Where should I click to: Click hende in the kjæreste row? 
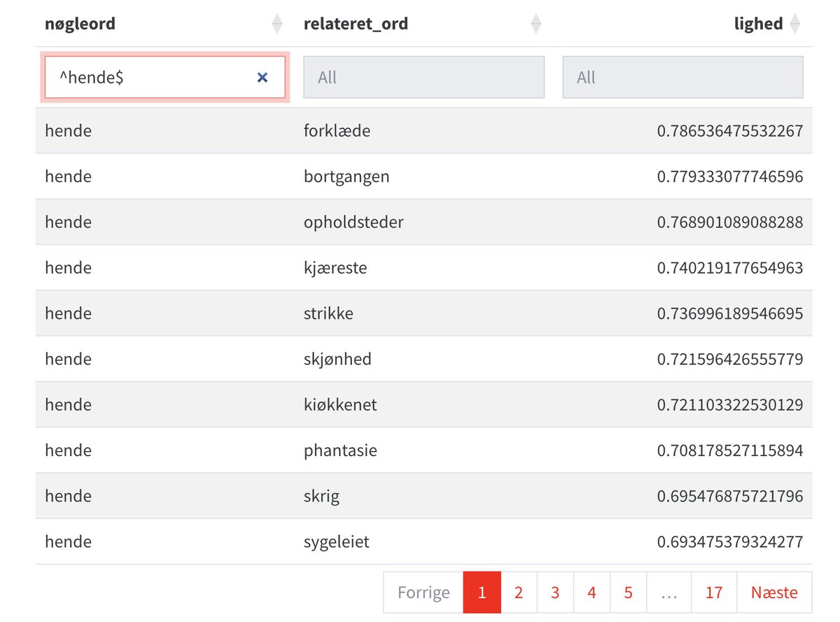point(68,268)
